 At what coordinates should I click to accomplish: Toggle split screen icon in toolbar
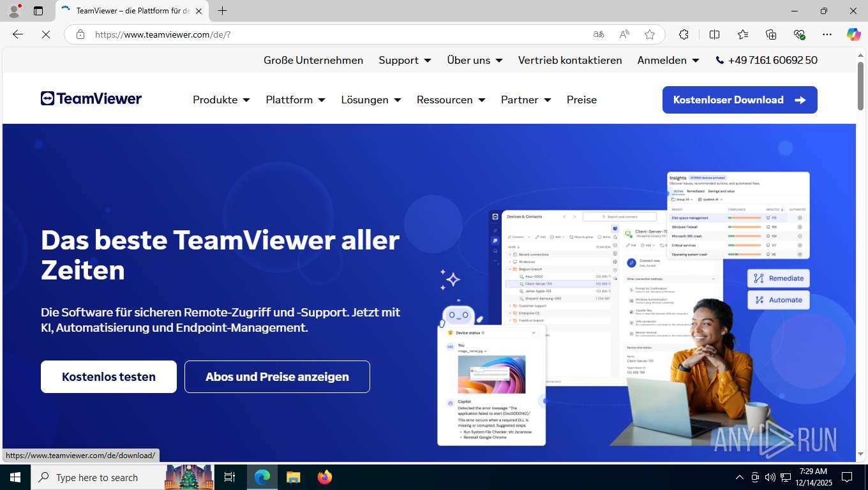pyautogui.click(x=714, y=34)
